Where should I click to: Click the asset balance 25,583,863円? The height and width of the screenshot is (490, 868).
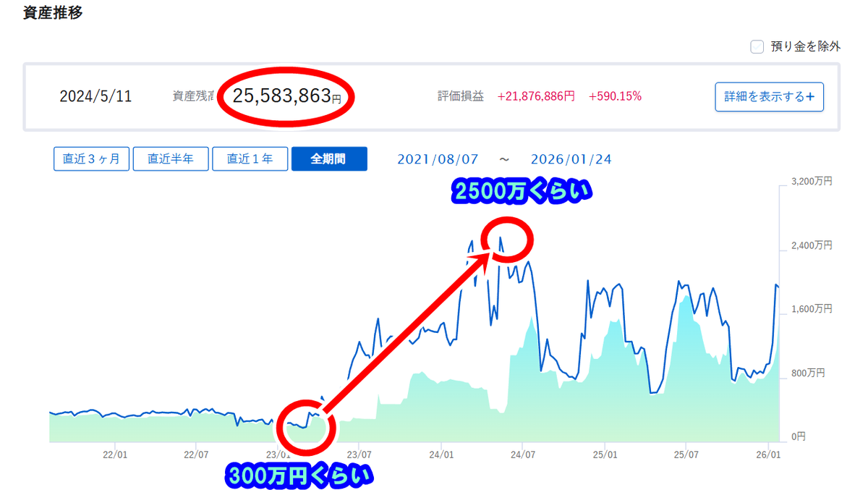(x=286, y=96)
